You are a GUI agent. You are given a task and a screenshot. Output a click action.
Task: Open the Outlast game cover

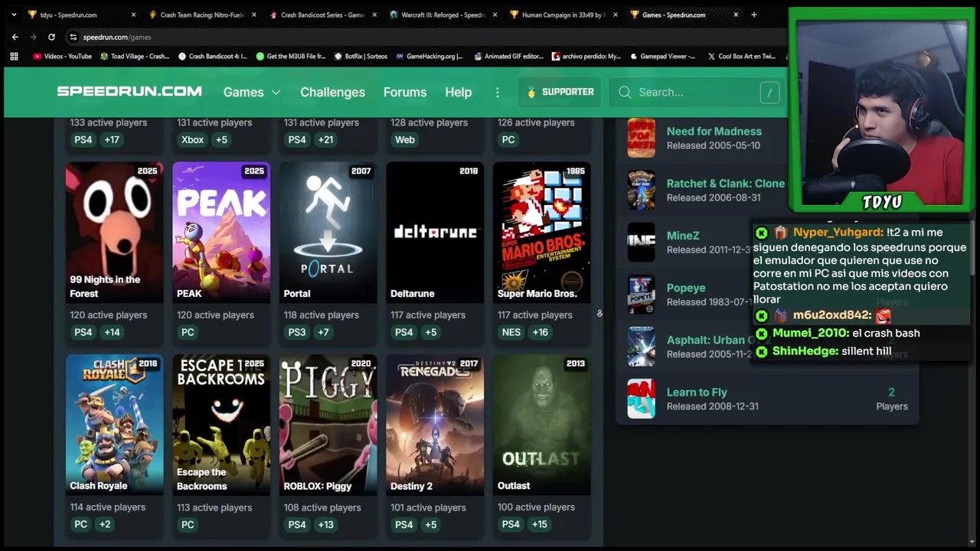[542, 425]
